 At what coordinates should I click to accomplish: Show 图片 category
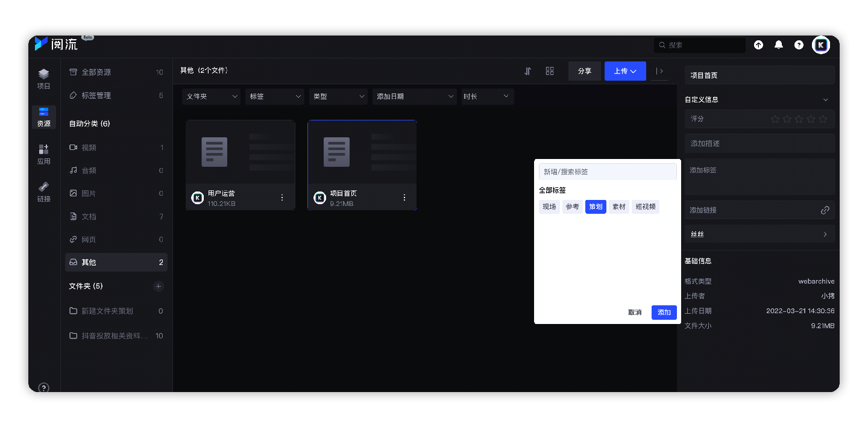pyautogui.click(x=116, y=193)
